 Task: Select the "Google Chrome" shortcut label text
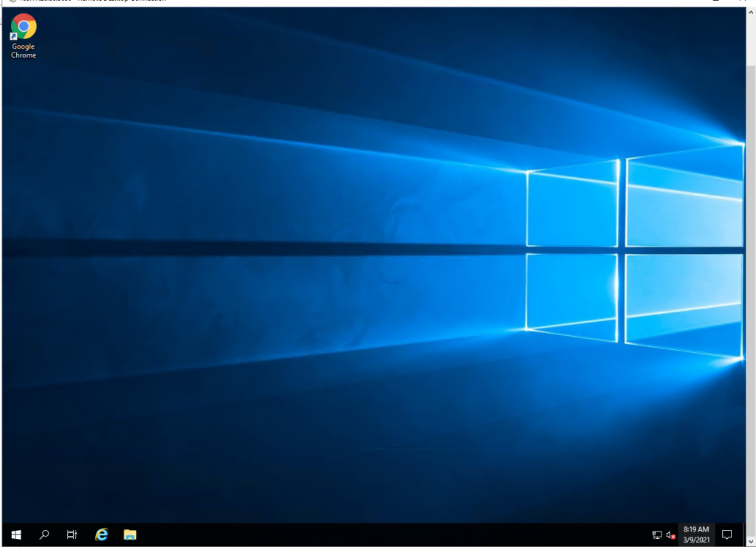click(24, 51)
